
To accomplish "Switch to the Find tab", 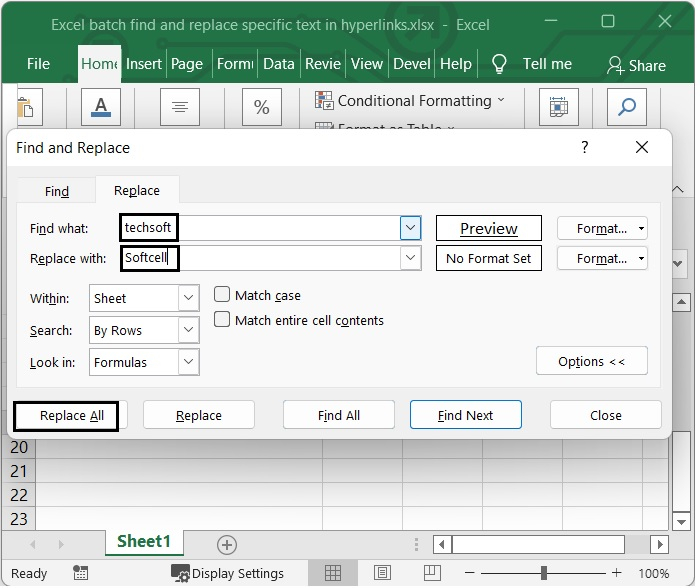I will point(57,191).
